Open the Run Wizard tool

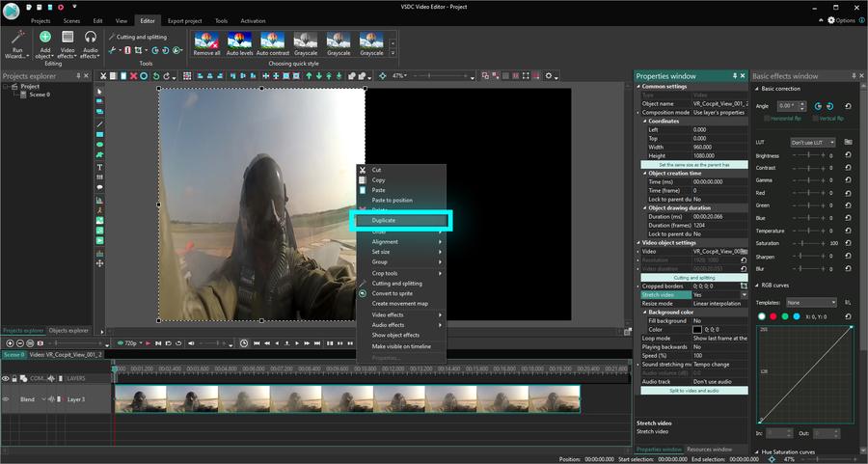(17, 44)
